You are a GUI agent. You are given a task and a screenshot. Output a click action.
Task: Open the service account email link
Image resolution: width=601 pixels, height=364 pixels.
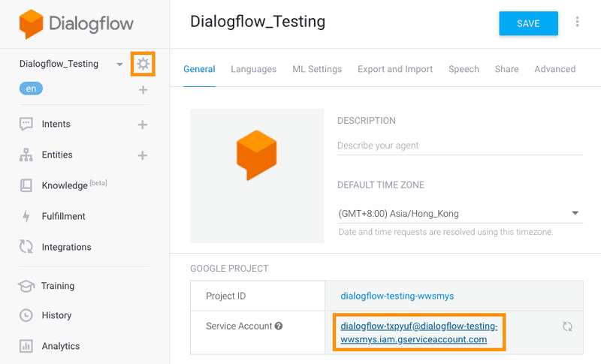[x=419, y=332]
